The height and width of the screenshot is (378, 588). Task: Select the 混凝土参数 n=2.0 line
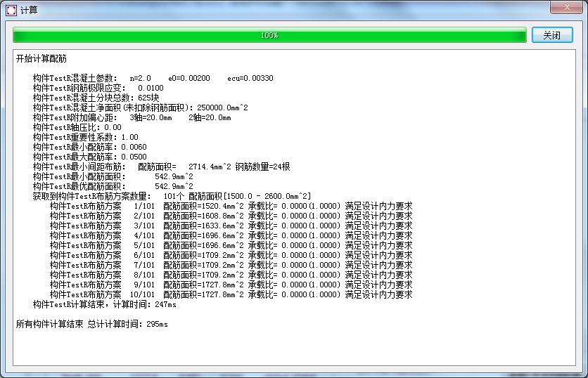(153, 78)
